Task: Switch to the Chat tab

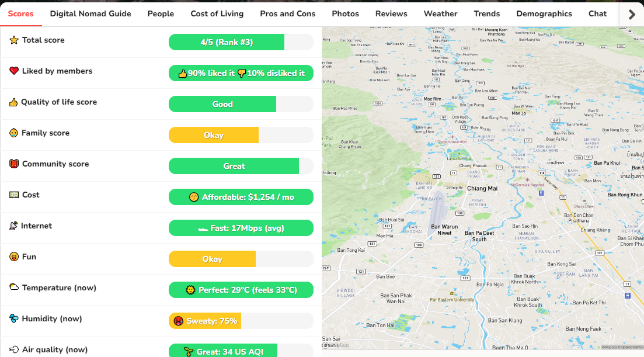Action: [x=598, y=13]
